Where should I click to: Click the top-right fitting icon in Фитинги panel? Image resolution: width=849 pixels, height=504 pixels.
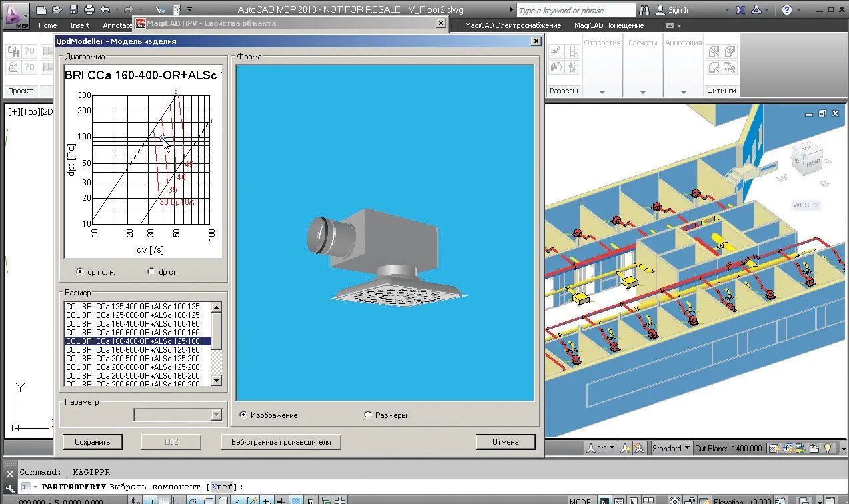[730, 52]
